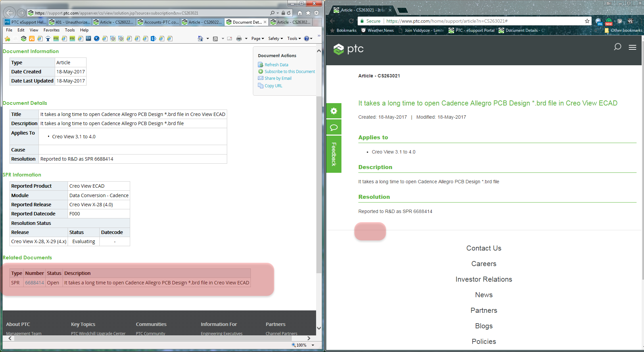The height and width of the screenshot is (352, 644).
Task: Open the zoom level 100% dropdown arrow
Action: coord(313,345)
